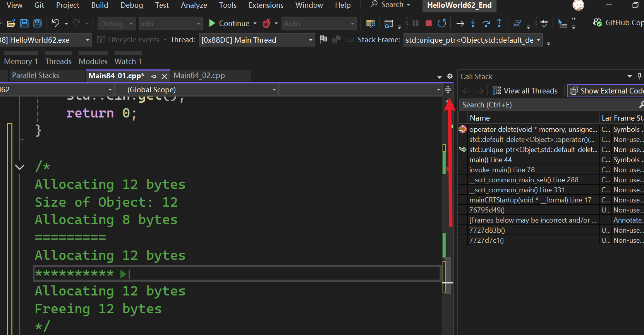Click the Step Into arrow icon
Viewport: 644px width, 335px height.
(473, 24)
